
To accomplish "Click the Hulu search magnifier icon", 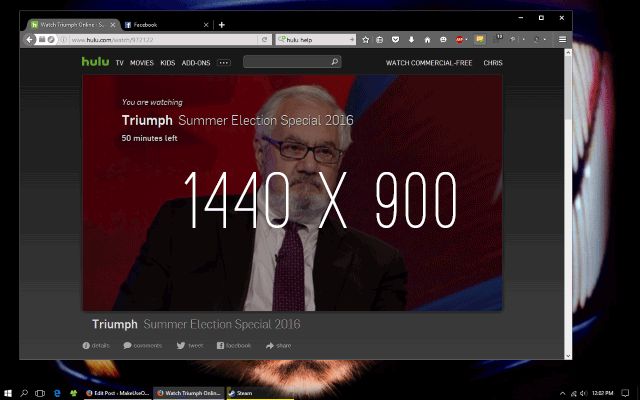I will (x=335, y=62).
